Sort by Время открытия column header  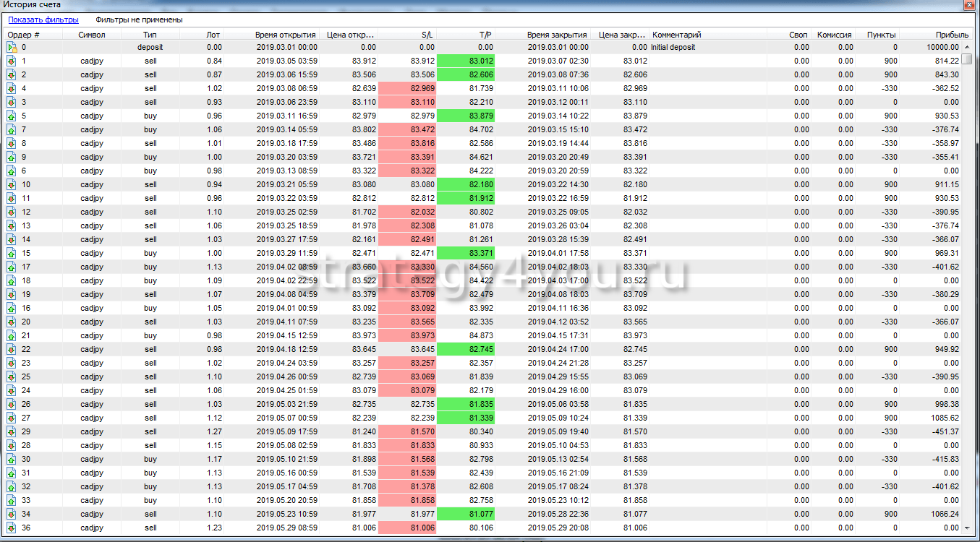point(285,35)
